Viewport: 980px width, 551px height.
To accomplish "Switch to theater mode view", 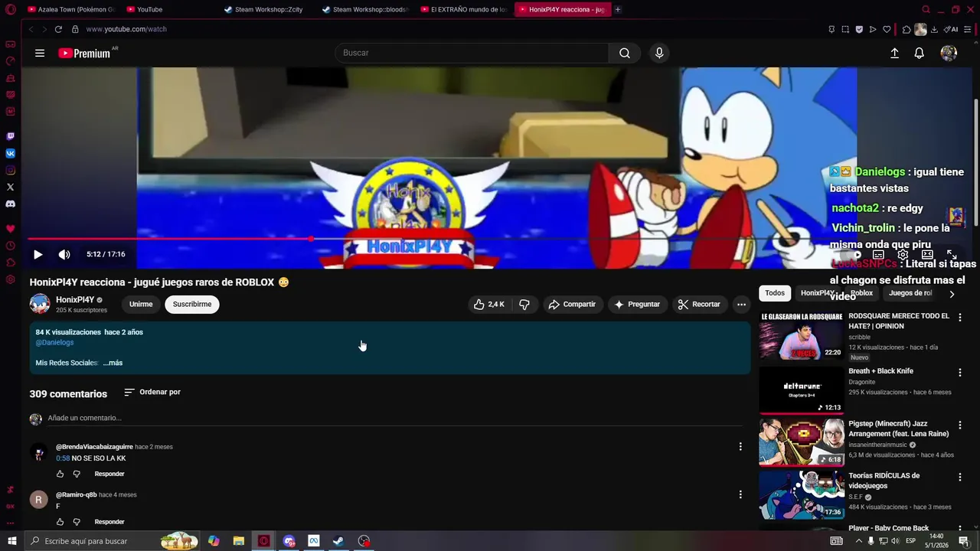I will point(927,254).
